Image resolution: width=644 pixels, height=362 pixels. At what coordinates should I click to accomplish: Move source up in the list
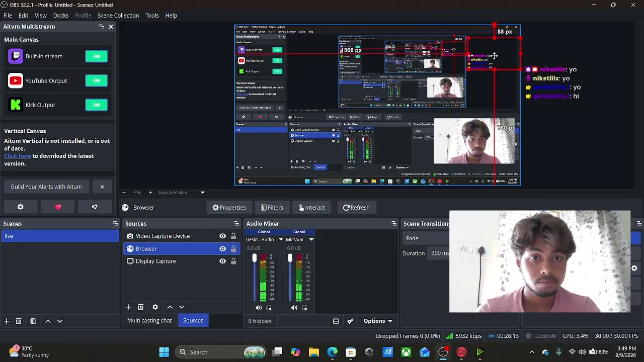tap(170, 307)
